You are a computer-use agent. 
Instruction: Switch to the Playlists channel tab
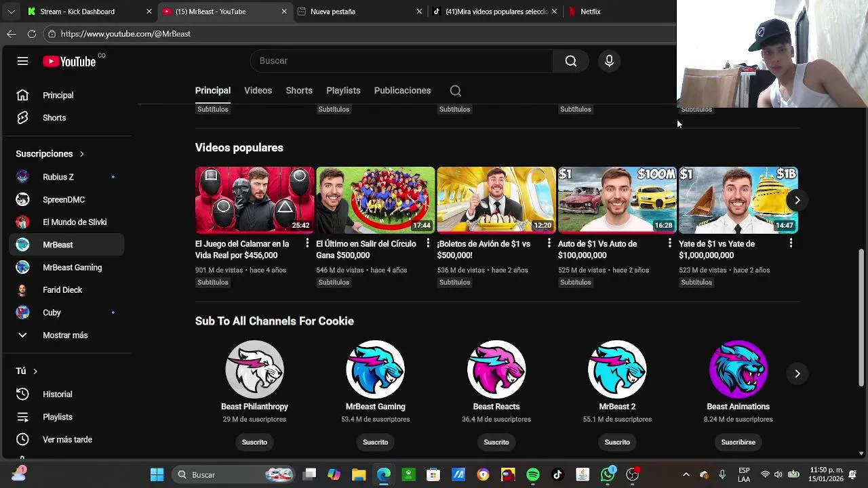point(343,91)
